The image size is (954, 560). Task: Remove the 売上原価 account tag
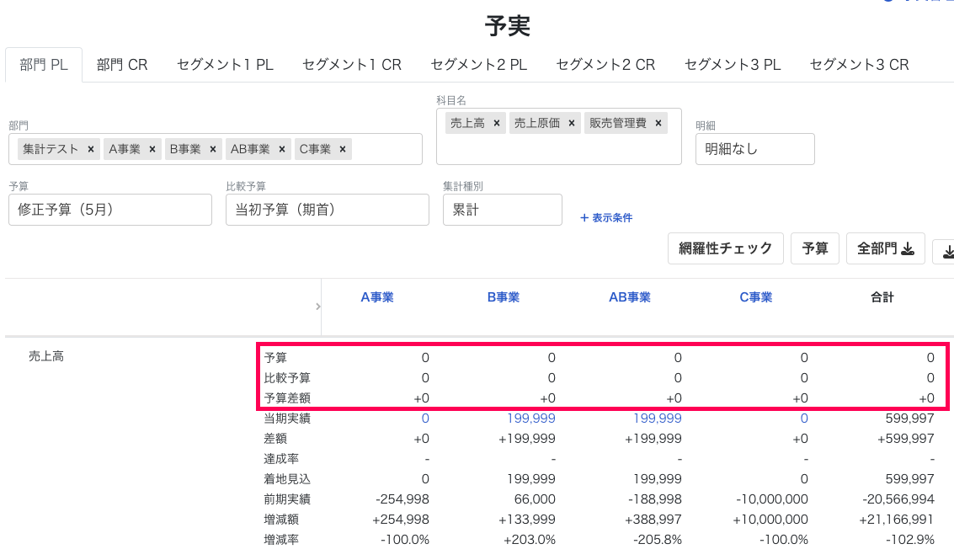[x=571, y=123]
